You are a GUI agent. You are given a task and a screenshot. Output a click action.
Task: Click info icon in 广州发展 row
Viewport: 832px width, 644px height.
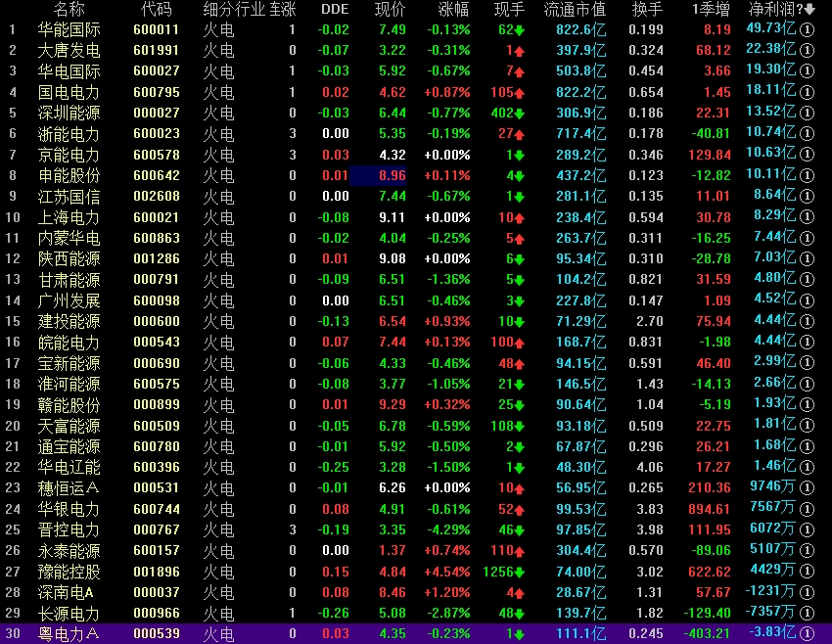tap(807, 300)
